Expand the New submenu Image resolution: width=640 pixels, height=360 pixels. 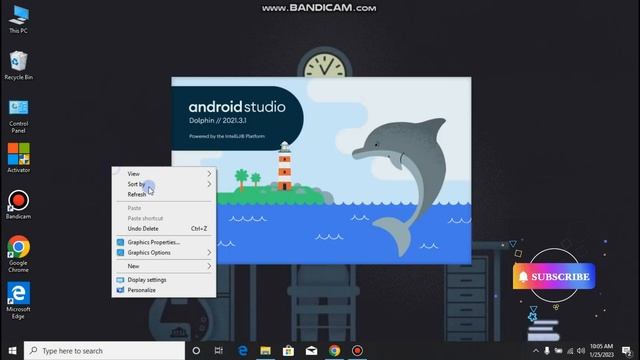(164, 266)
